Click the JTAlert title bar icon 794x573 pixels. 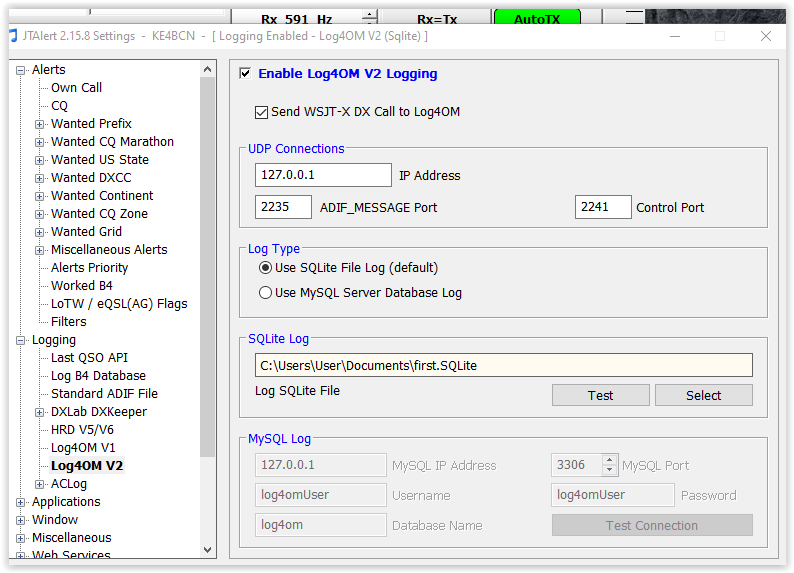pos(14,36)
